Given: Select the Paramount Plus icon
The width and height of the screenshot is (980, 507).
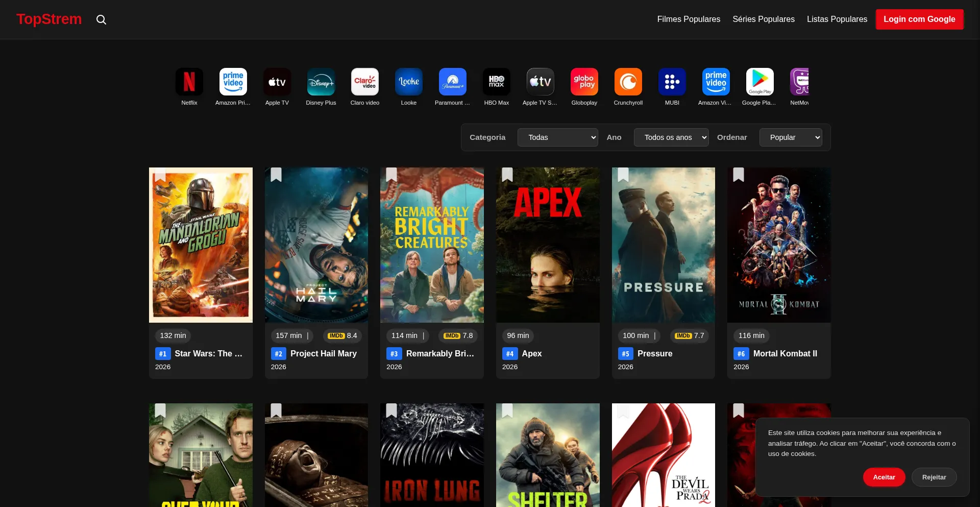Looking at the screenshot, I should click(x=453, y=82).
